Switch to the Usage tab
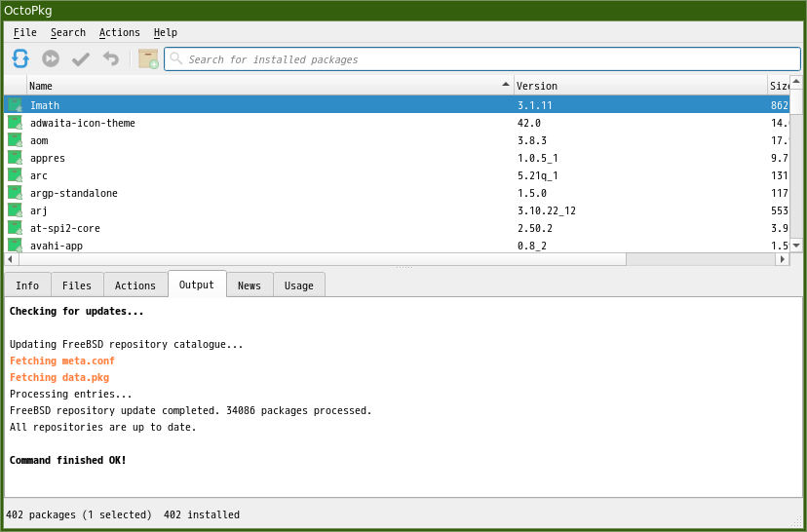Image resolution: width=807 pixels, height=532 pixels. coord(299,285)
